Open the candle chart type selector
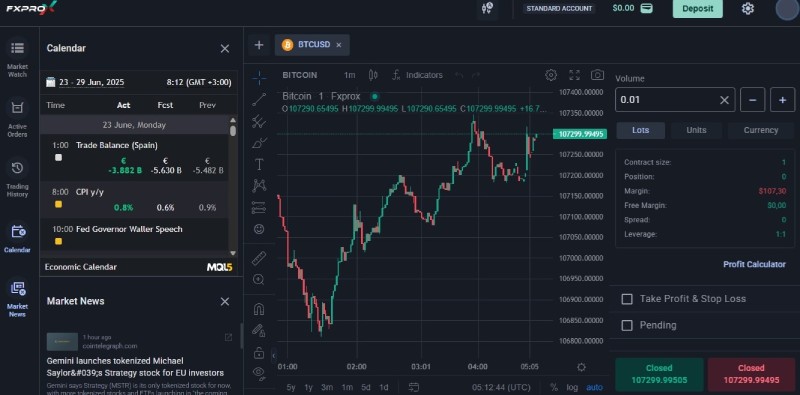 [x=373, y=75]
